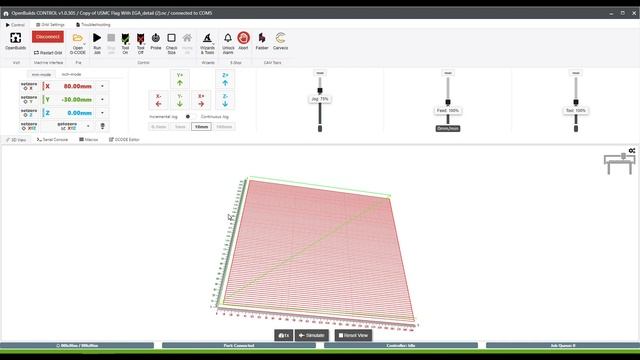Click the X position value 80.00mm
The image size is (640, 360).
click(x=78, y=87)
